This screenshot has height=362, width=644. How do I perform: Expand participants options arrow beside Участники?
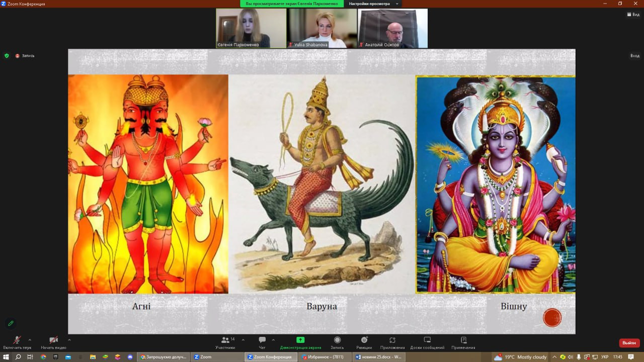coord(243,340)
